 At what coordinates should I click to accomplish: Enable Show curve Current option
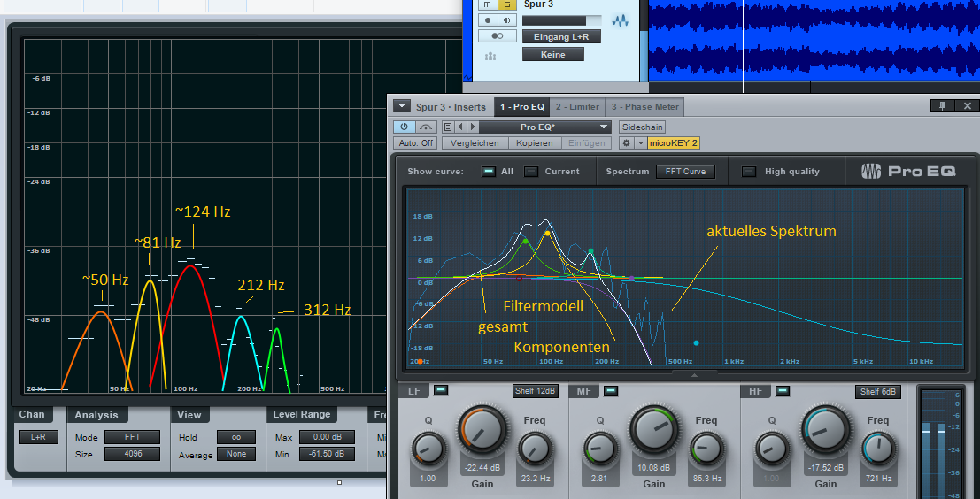(x=531, y=171)
